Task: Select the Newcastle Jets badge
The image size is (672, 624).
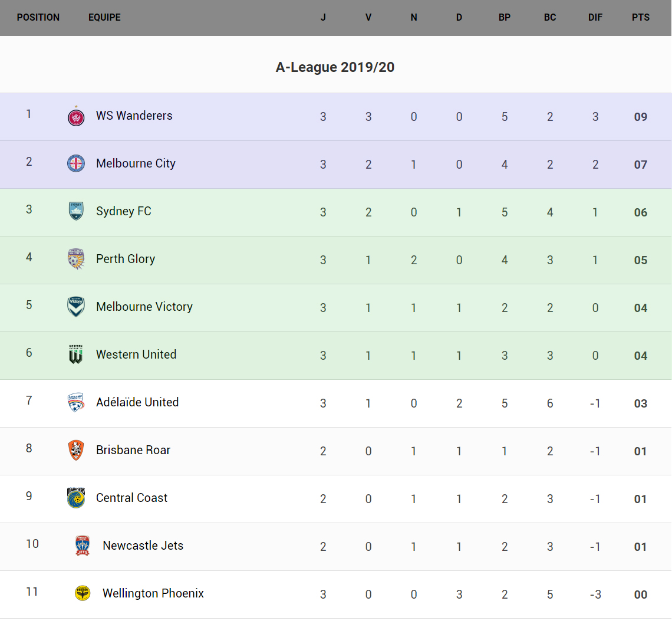Action: coord(83,546)
